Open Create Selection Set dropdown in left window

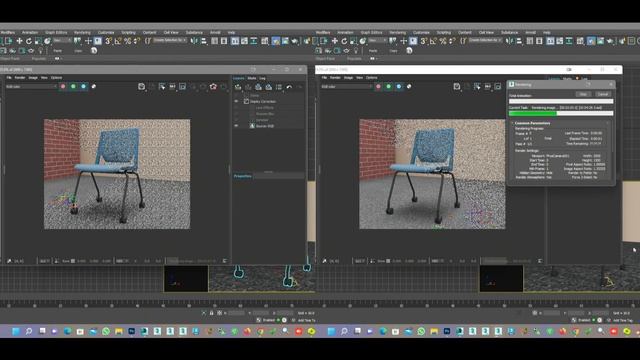pos(170,41)
